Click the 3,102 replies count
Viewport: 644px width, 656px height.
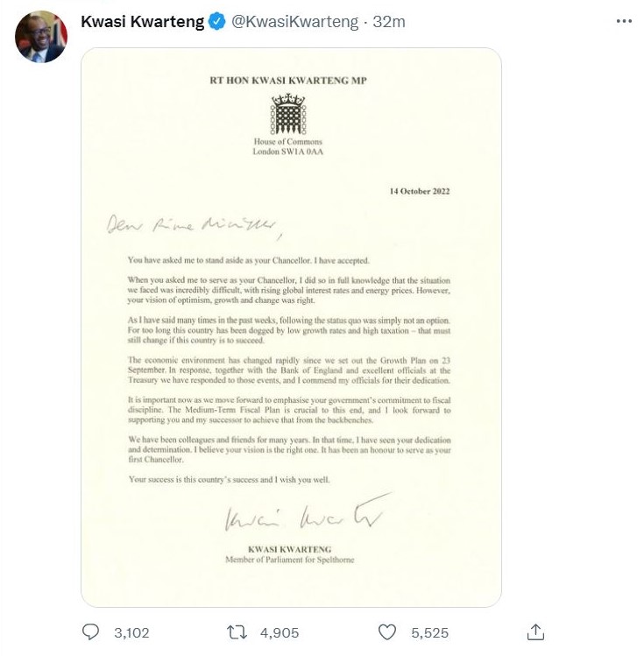click(131, 631)
